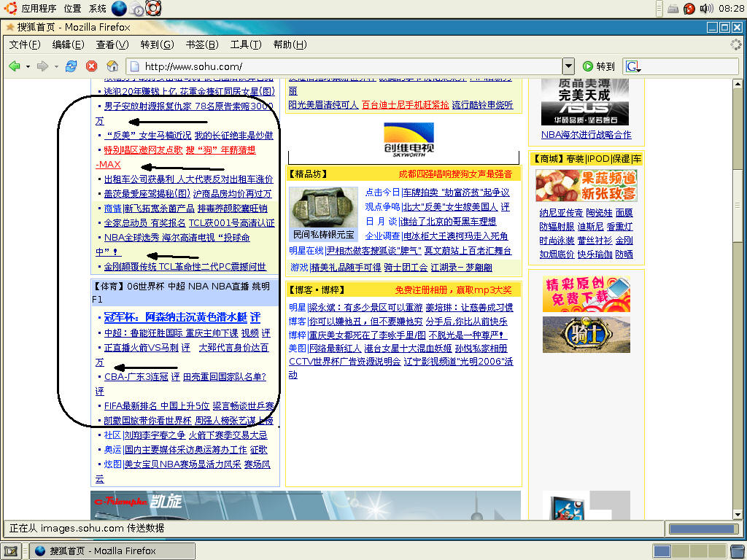The height and width of the screenshot is (560, 747).
Task: Open the 冠军杯: 阿森纳击沉黄色潜水艇 headline
Action: pyautogui.click(x=175, y=318)
